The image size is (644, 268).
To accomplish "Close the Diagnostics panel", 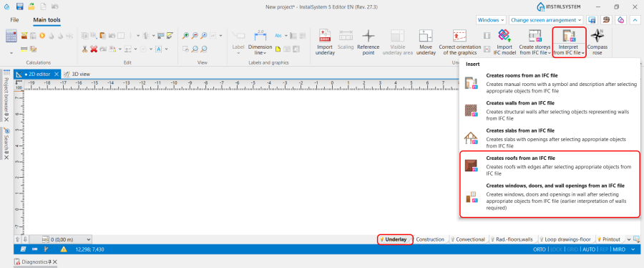I will pyautogui.click(x=54, y=262).
